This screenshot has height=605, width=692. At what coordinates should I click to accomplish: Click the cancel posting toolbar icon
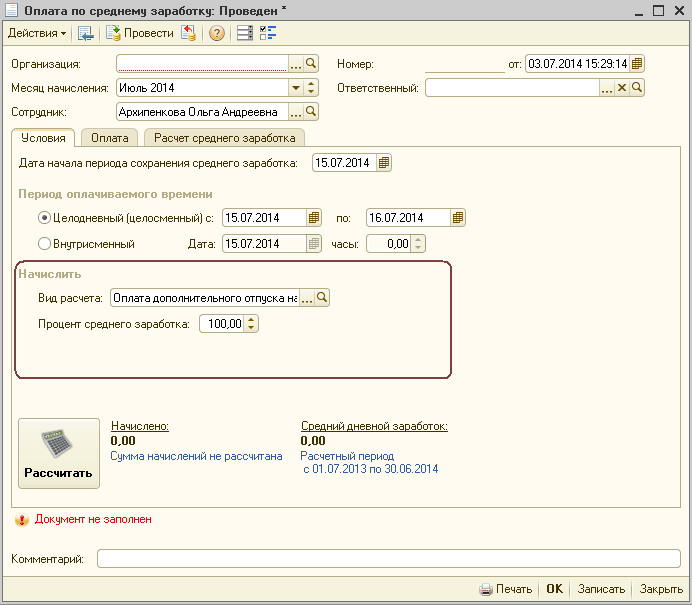(x=188, y=33)
